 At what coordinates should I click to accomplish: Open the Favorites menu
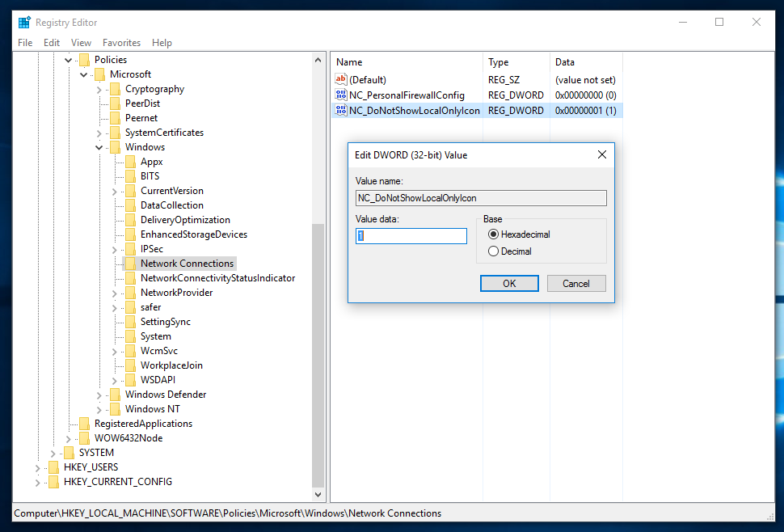click(121, 43)
